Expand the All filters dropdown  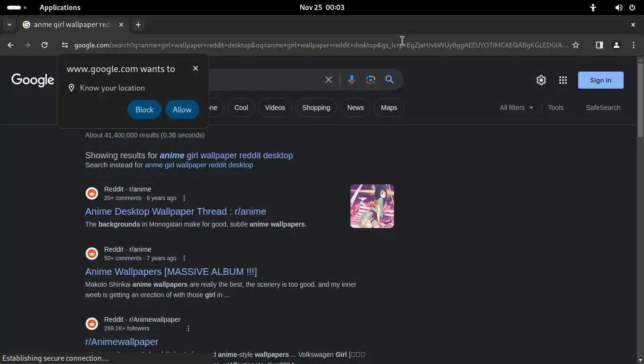pyautogui.click(x=517, y=108)
